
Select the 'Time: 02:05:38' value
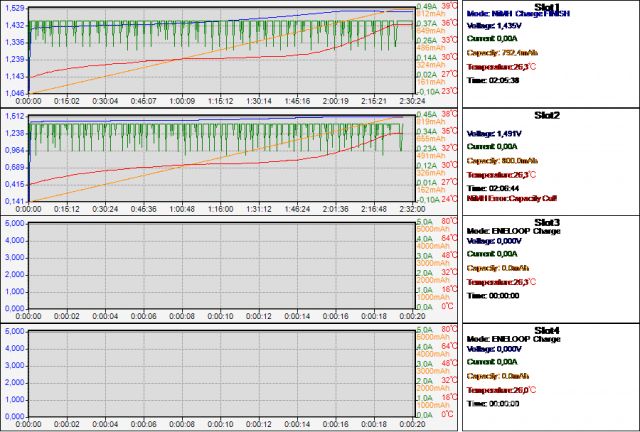[493, 80]
